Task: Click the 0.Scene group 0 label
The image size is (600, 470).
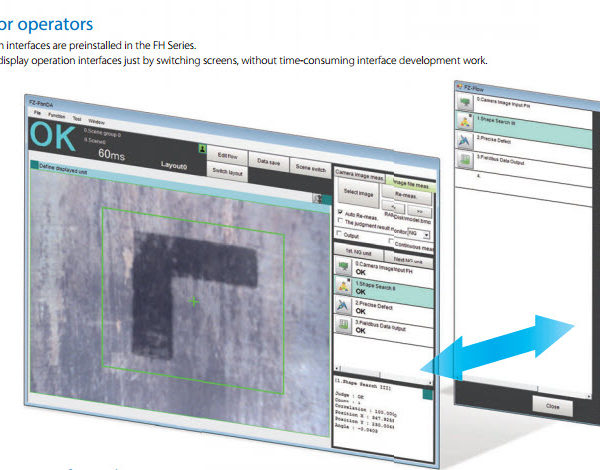Action: pyautogui.click(x=103, y=133)
